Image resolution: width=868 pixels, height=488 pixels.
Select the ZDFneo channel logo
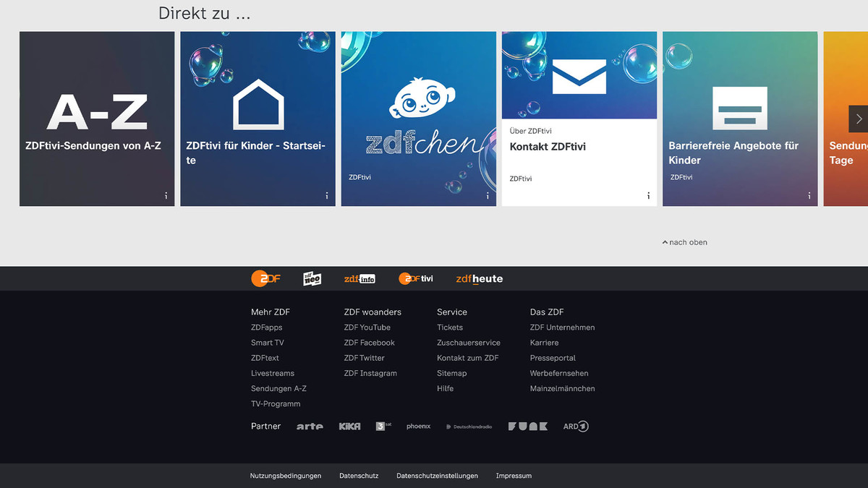[312, 278]
